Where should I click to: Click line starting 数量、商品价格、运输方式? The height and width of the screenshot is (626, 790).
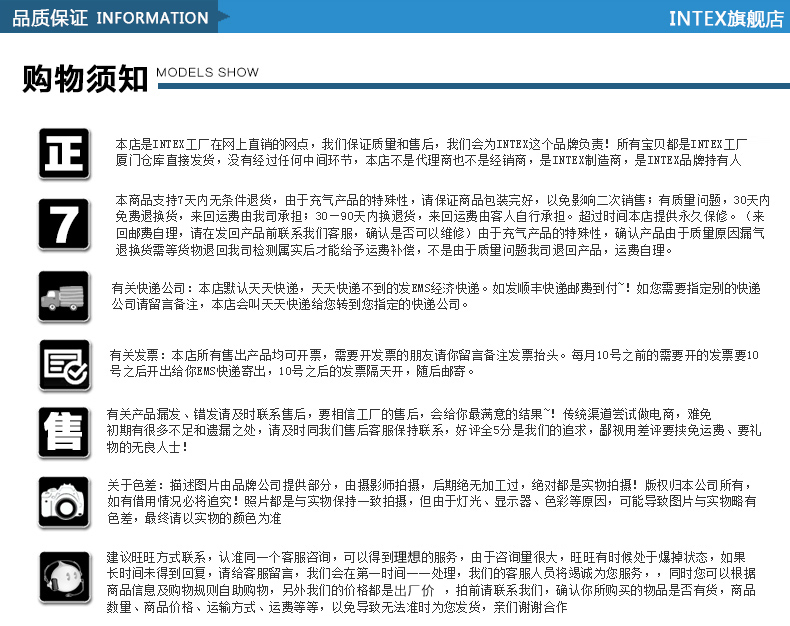337,607
